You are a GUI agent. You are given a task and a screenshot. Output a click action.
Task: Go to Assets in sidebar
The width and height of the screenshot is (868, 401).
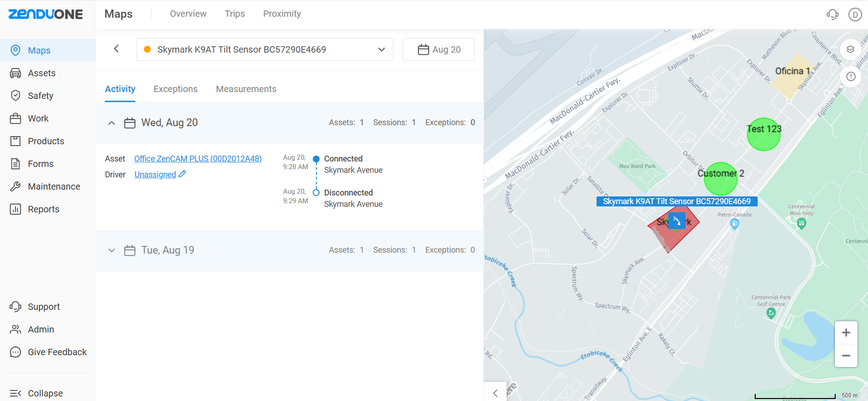click(48, 73)
